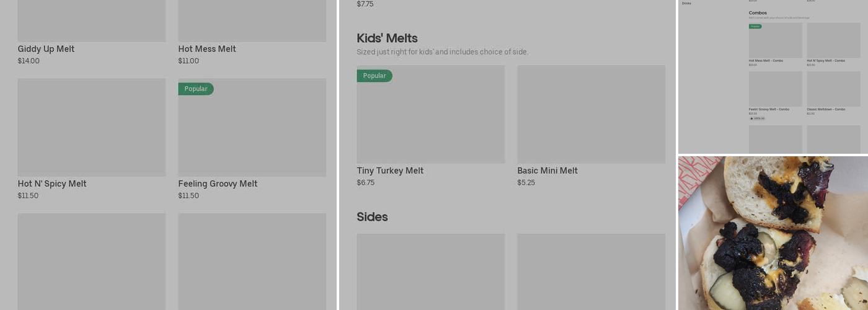Image resolution: width=868 pixels, height=310 pixels.
Task: Click the Basic Mini Melt photo
Action: [591, 115]
